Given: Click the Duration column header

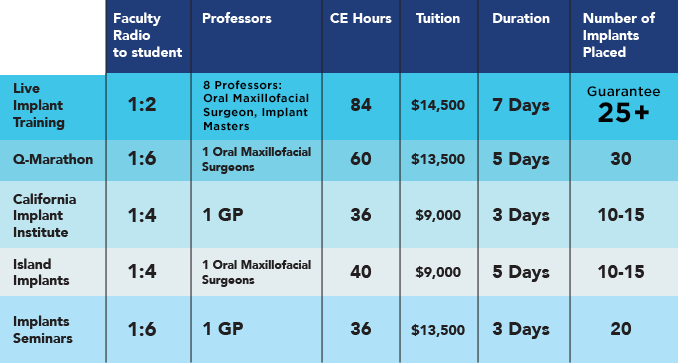Looking at the screenshot, I should click(521, 18).
